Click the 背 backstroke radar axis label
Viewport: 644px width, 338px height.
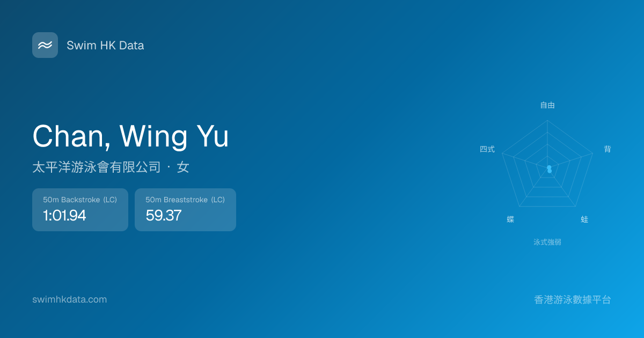[608, 149]
